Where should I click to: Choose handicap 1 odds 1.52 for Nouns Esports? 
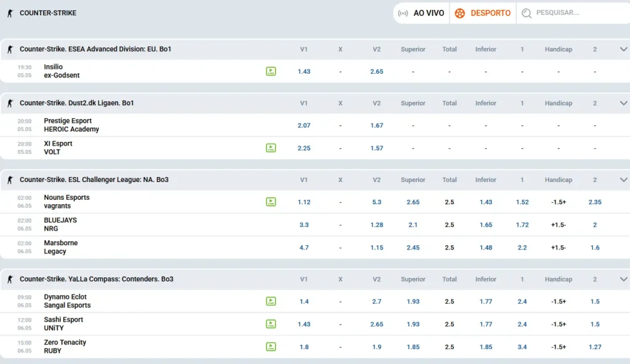pyautogui.click(x=522, y=202)
